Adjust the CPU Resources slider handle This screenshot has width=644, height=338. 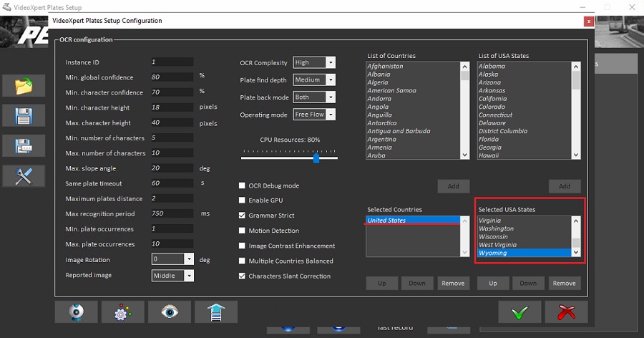pyautogui.click(x=316, y=158)
